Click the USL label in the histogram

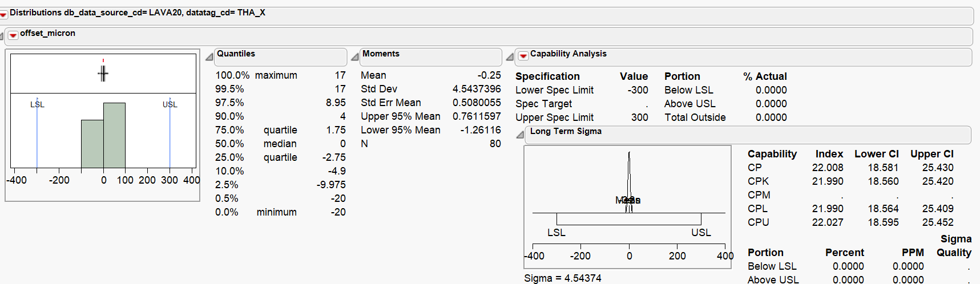click(x=170, y=104)
